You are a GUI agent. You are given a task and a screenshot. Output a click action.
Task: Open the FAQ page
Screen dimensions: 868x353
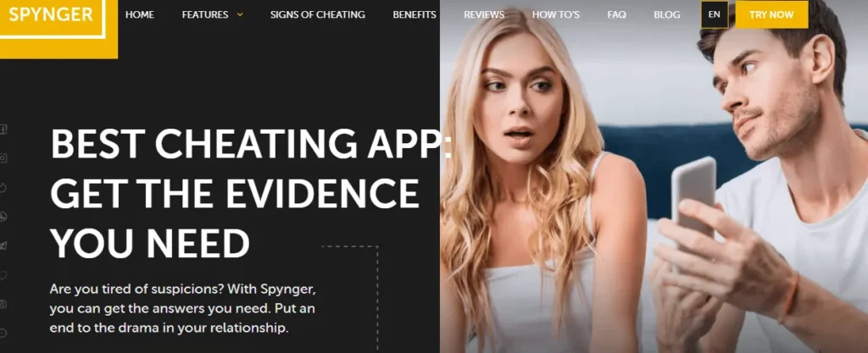tap(617, 15)
